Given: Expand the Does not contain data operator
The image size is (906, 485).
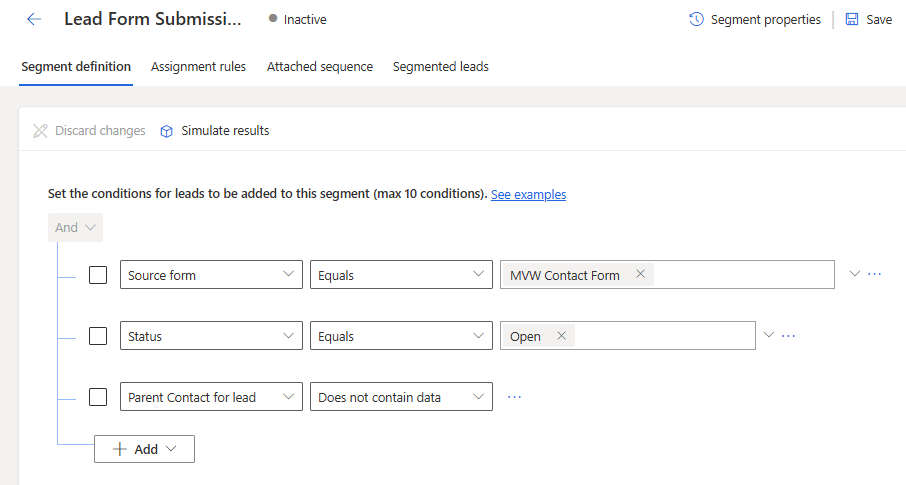Looking at the screenshot, I should point(401,397).
